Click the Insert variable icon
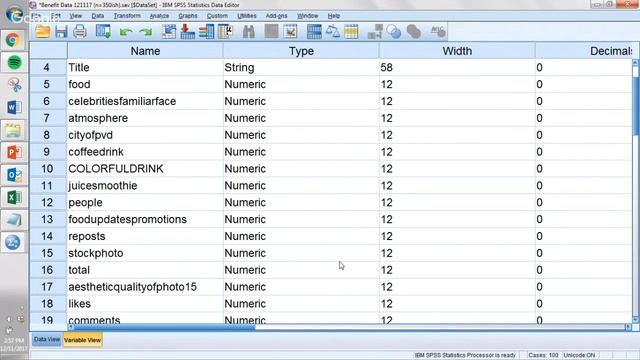This screenshot has width=640, height=360. coord(290,31)
